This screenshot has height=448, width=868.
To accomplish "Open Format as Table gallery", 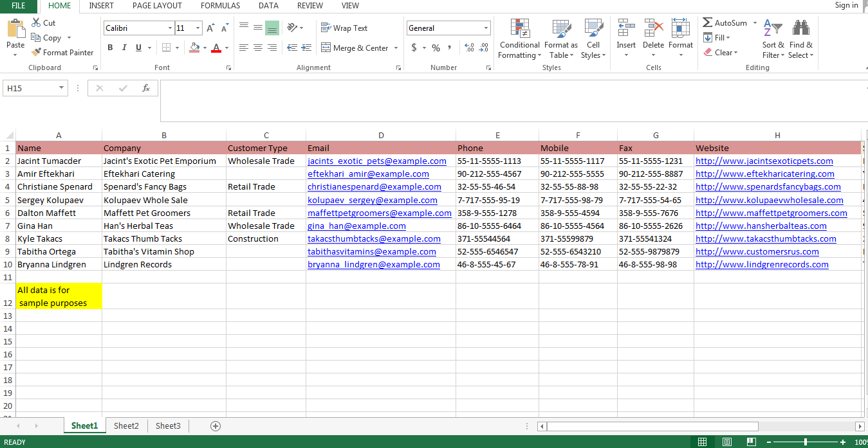I will click(561, 39).
